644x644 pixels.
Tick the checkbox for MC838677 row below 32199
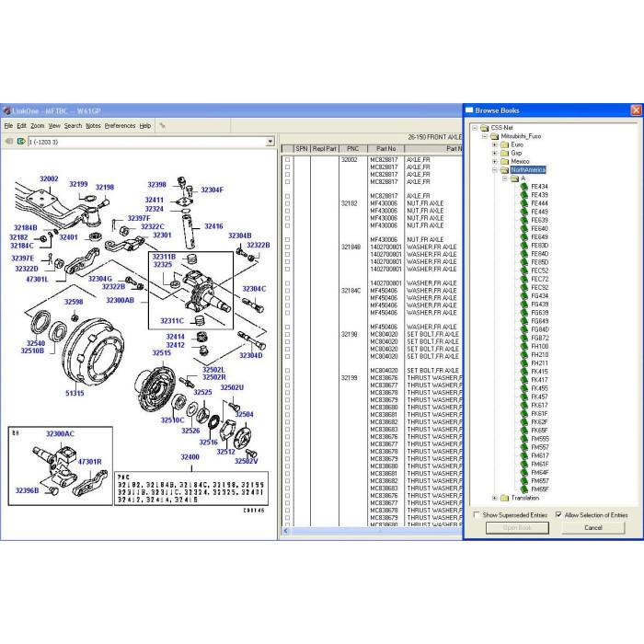pos(287,385)
